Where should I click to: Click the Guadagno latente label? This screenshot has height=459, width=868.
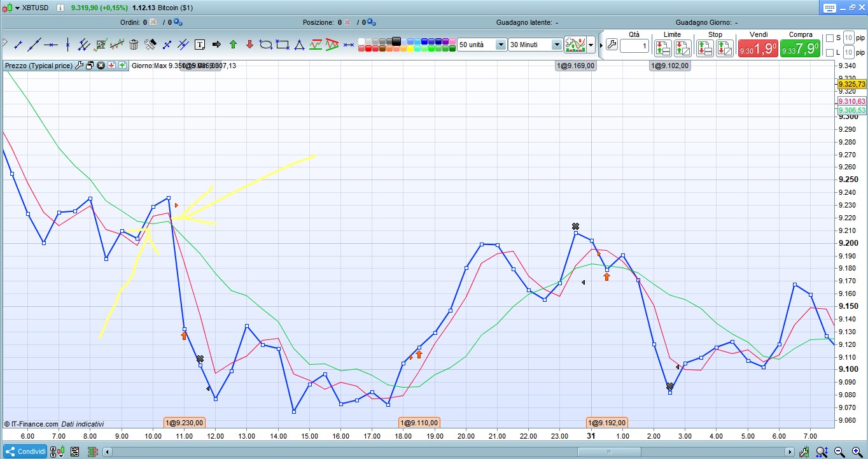click(524, 22)
